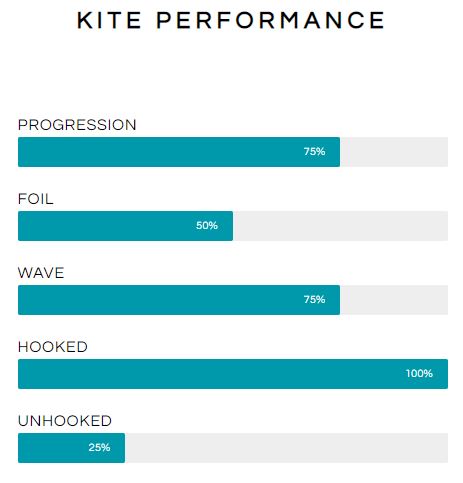
Task: Select the FOIL label
Action: point(36,199)
